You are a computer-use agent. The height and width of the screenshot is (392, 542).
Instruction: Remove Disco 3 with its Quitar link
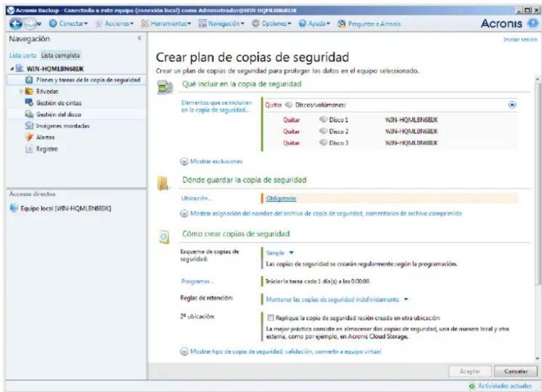pos(292,143)
